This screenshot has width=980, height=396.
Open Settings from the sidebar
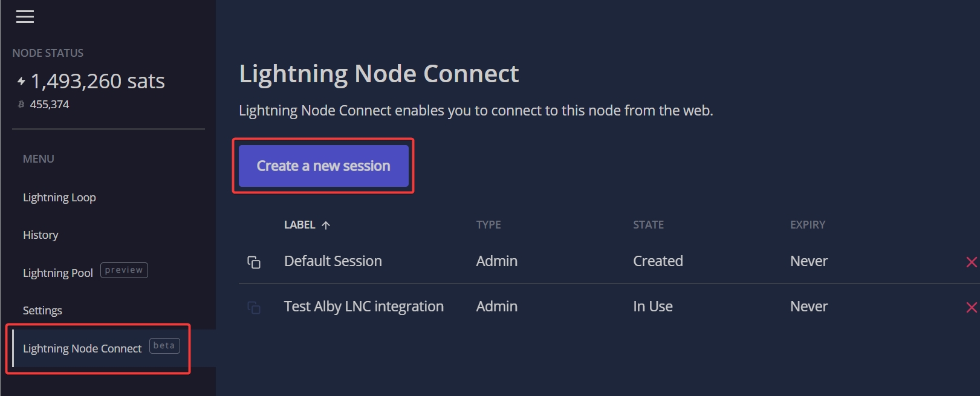[x=42, y=311]
